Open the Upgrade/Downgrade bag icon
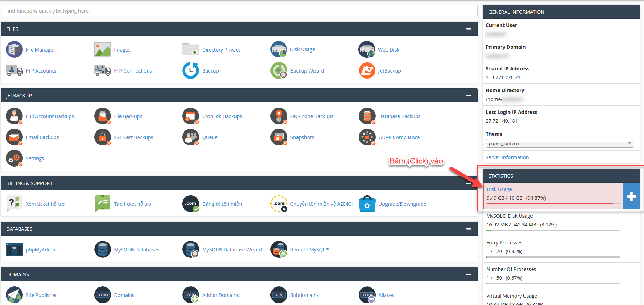The width and height of the screenshot is (644, 305). click(367, 204)
